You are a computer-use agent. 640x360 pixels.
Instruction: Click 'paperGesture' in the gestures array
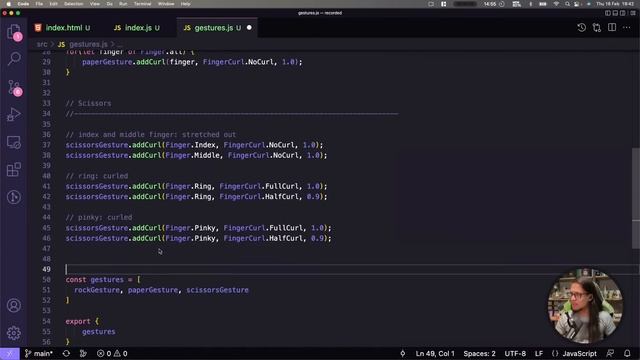[x=153, y=290]
